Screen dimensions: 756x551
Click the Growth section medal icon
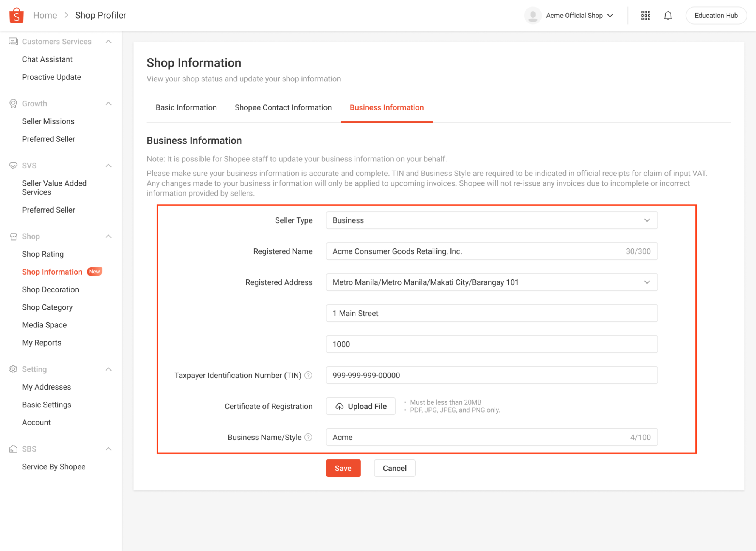point(13,103)
